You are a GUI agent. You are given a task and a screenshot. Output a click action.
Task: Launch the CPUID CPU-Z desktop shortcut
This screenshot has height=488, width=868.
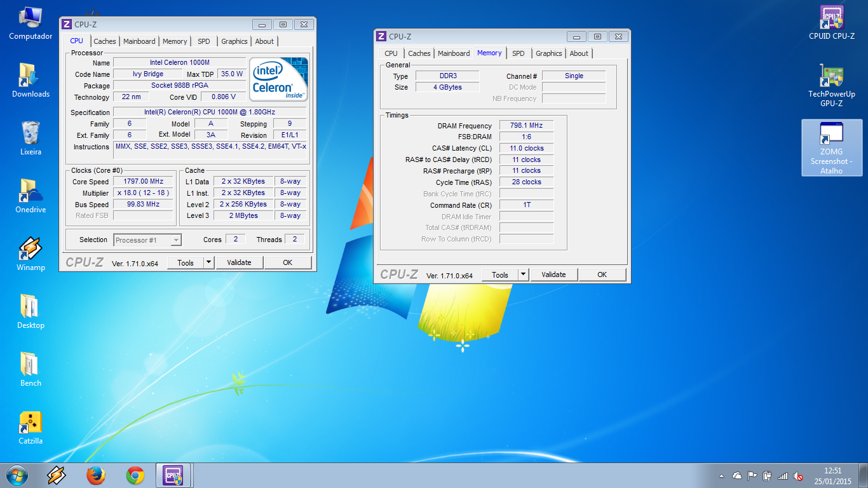click(x=832, y=23)
